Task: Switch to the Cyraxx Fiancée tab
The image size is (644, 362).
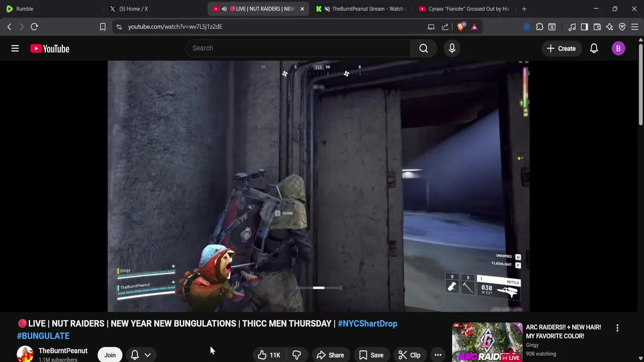Action: (464, 9)
